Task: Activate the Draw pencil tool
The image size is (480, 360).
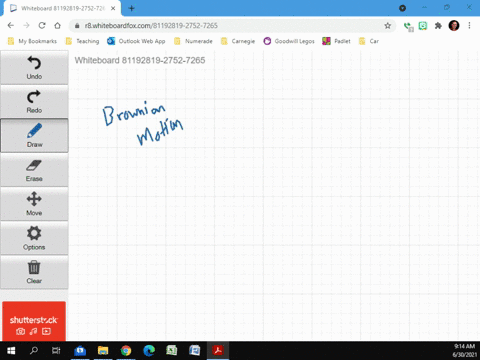Action: [34, 135]
